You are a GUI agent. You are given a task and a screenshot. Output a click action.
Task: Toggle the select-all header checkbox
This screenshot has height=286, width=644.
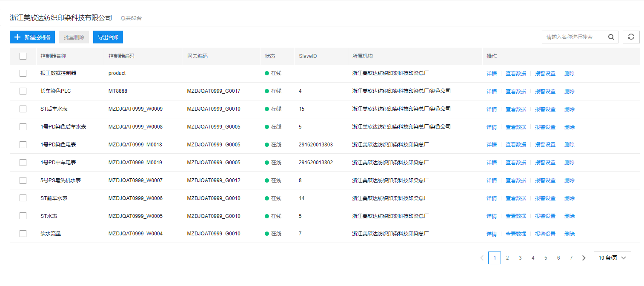pos(23,56)
